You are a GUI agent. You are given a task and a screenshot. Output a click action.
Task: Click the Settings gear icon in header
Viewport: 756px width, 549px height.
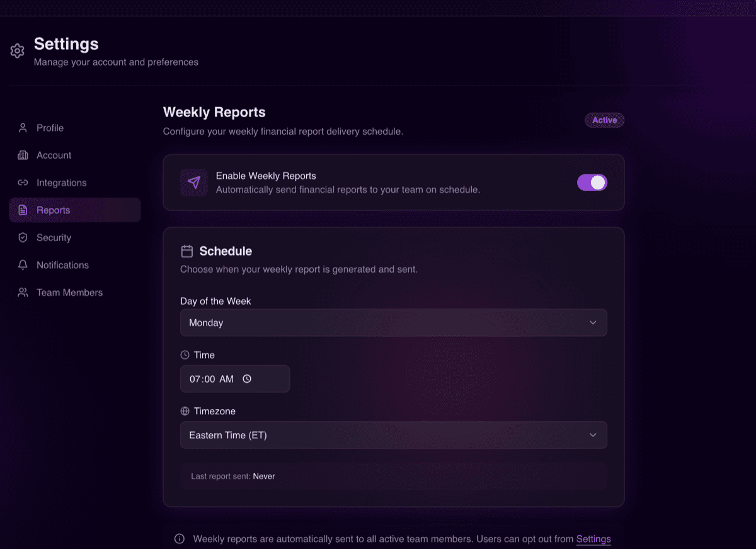click(17, 51)
